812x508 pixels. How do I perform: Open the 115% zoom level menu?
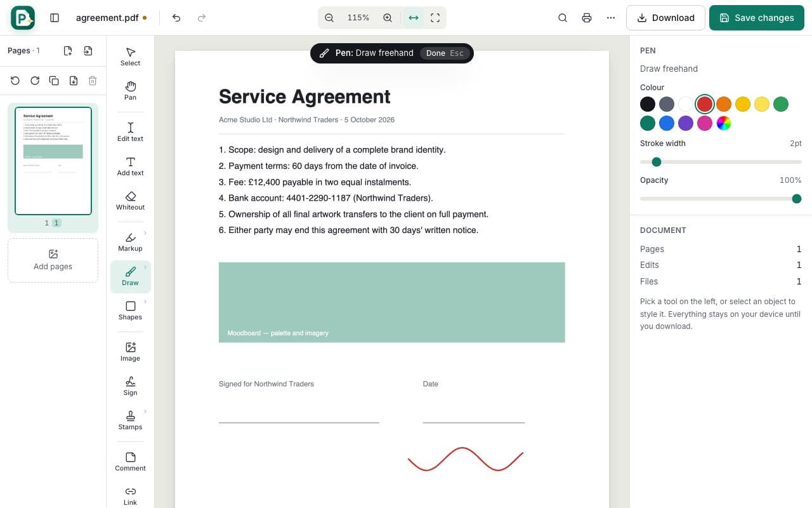(x=358, y=18)
